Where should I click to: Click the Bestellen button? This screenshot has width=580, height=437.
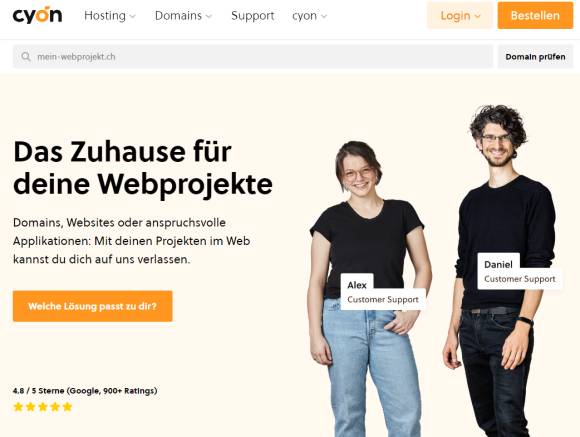click(535, 16)
